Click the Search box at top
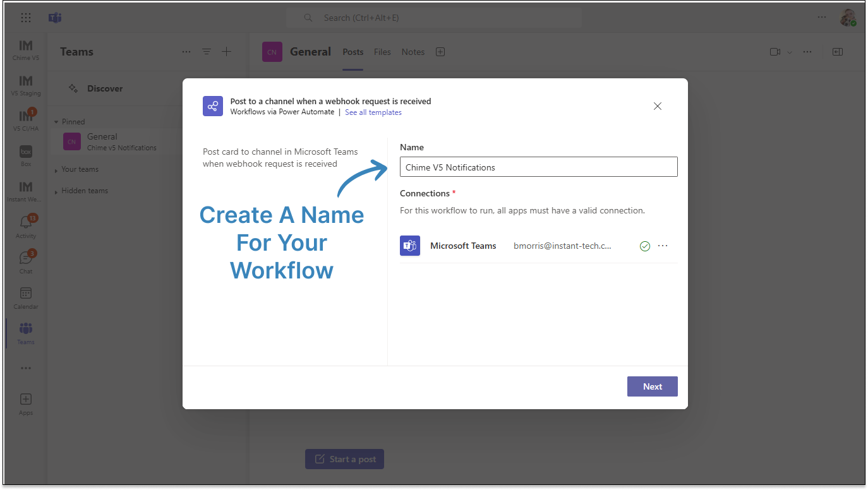 pyautogui.click(x=434, y=18)
